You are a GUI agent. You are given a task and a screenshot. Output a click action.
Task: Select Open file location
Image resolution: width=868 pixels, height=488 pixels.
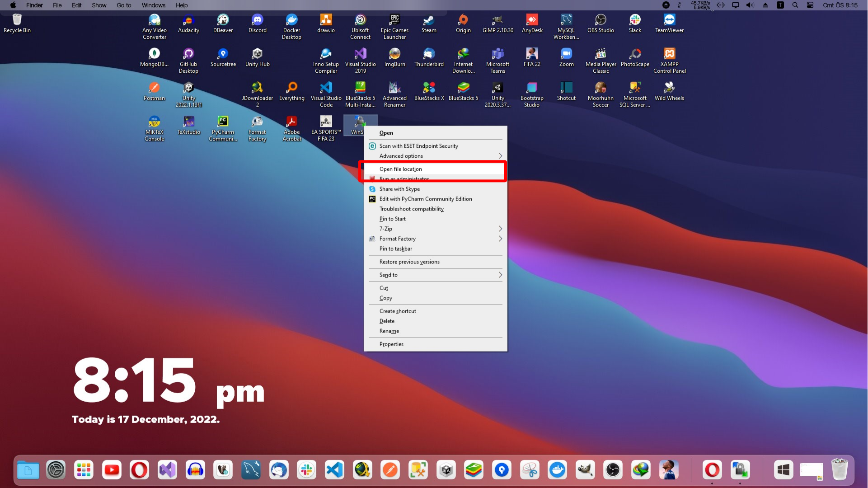(x=436, y=169)
